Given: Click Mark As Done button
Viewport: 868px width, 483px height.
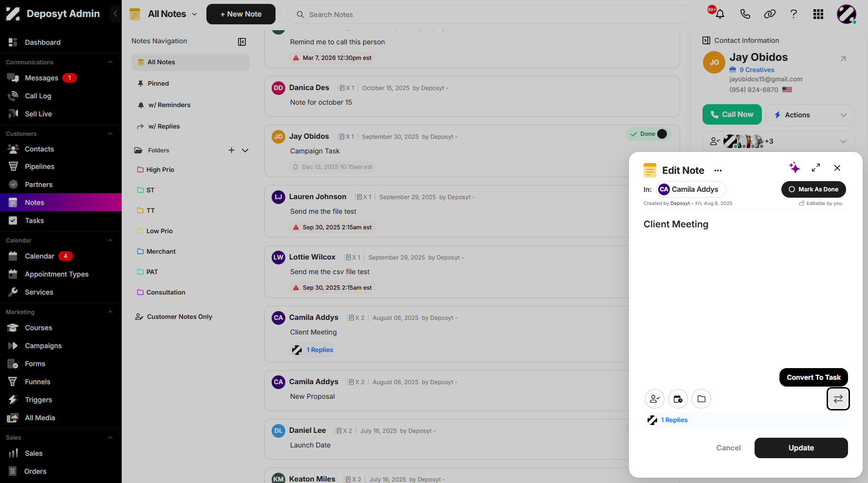Looking at the screenshot, I should click(x=813, y=189).
